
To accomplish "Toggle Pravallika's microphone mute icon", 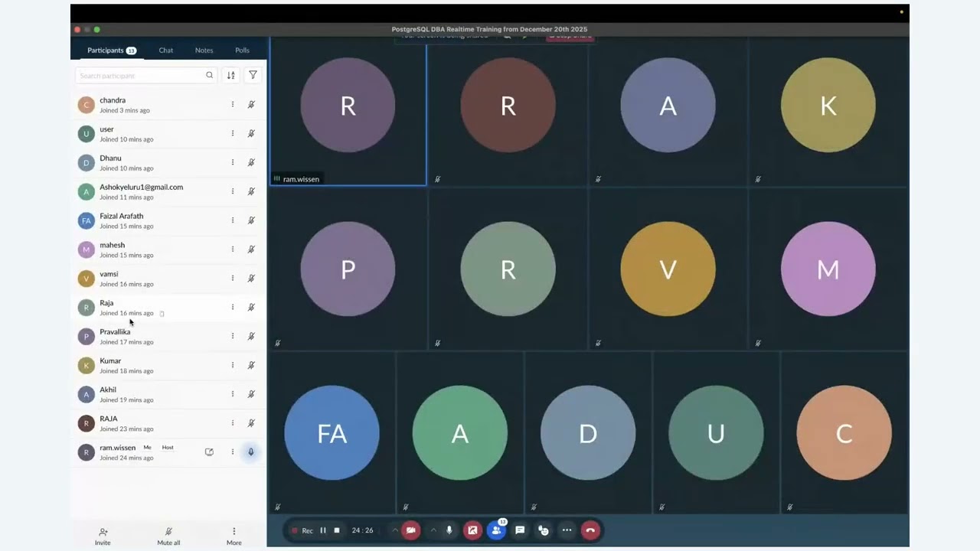I will coord(251,336).
